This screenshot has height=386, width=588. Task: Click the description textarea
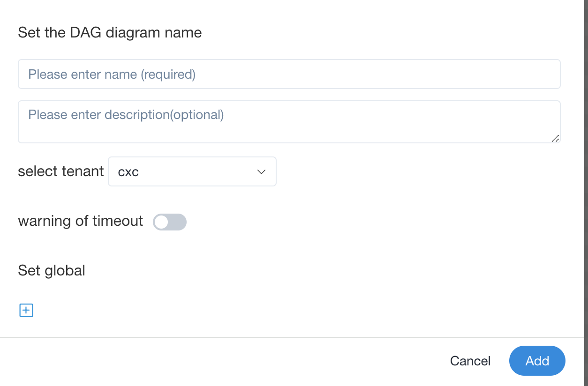[289, 122]
